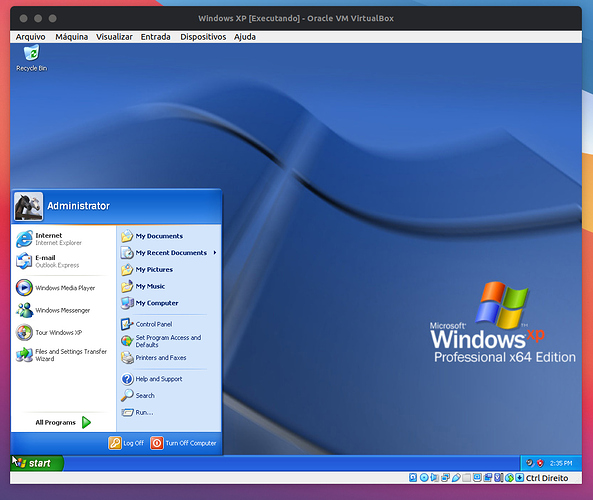Expand My Recent Documents submenu
Screen dimensions: 593x500
[169, 253]
